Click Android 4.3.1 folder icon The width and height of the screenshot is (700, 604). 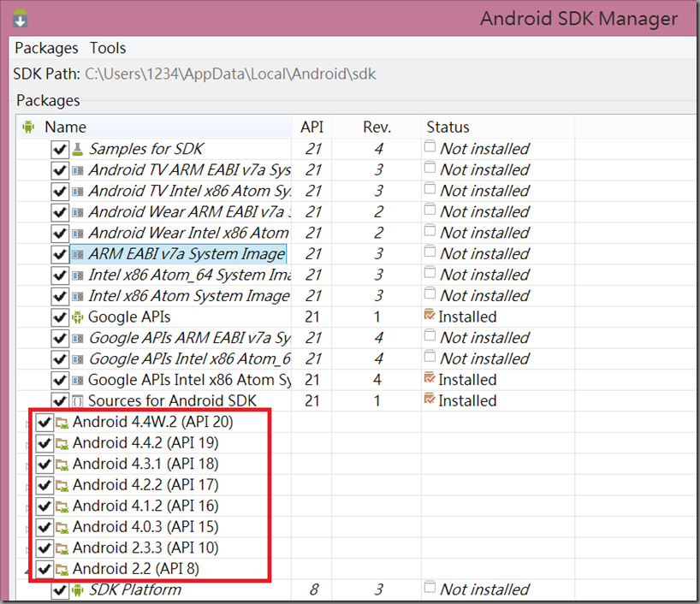[62, 465]
